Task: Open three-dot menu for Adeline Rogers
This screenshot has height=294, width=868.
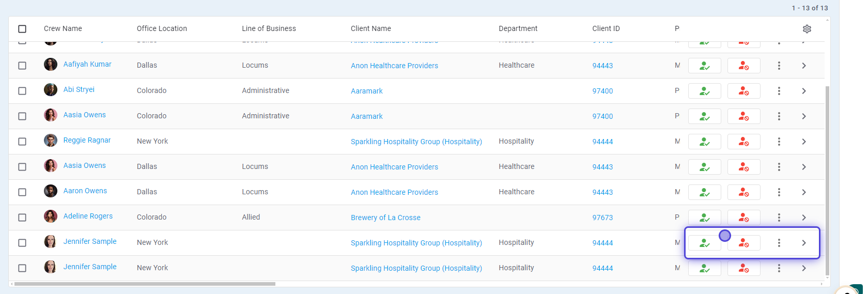Action: point(779,218)
